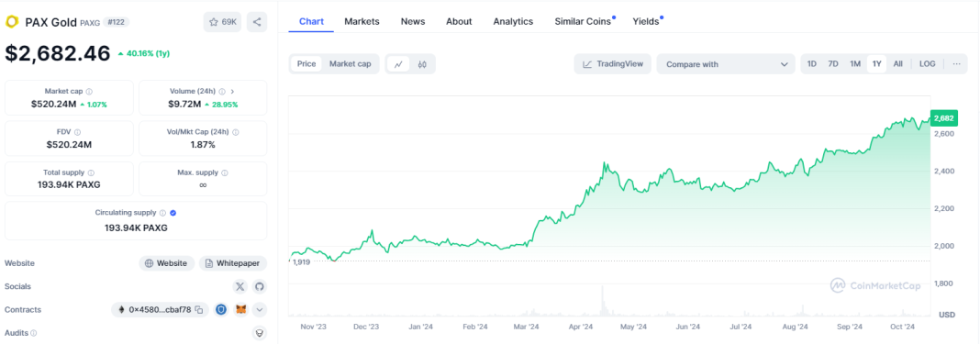The image size is (980, 344).
Task: Select the 7D time range
Action: pos(833,63)
